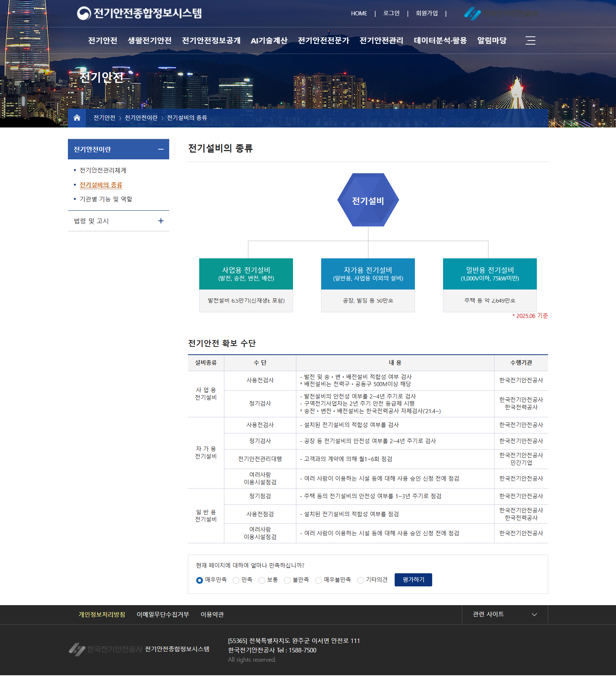
Task: Open the AI기술계산 menu
Action: 269,40
